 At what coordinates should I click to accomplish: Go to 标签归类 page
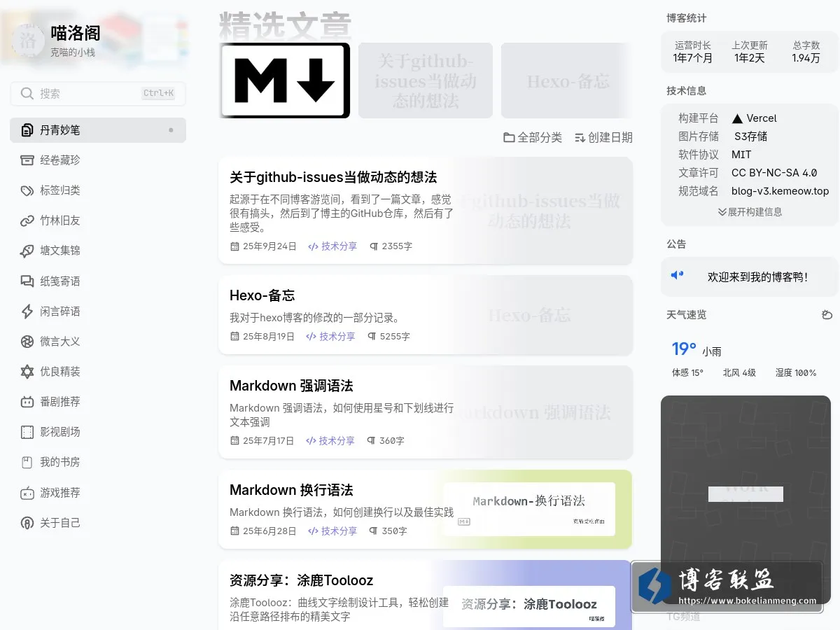(98, 190)
